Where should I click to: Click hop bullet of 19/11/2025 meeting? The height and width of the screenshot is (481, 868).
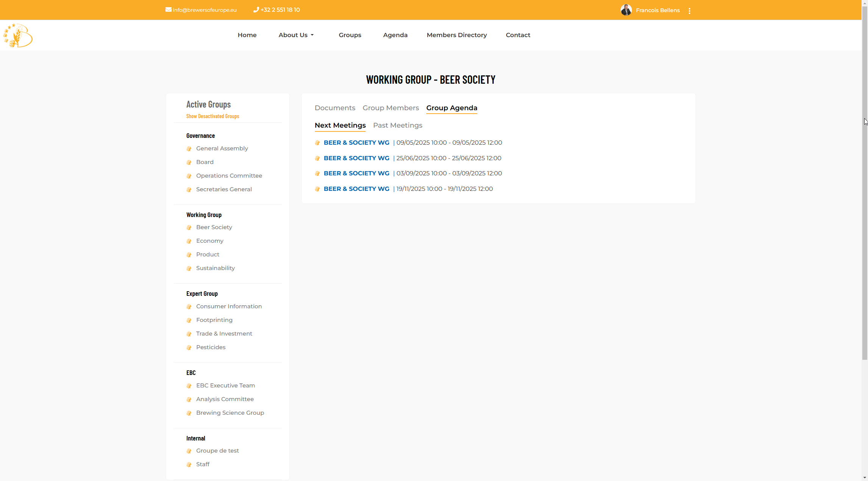coord(317,189)
